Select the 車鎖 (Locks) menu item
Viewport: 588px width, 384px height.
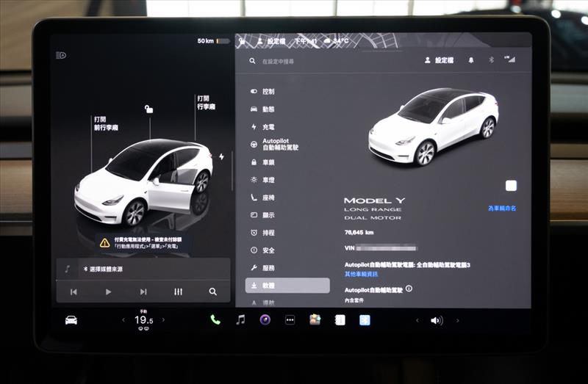point(262,162)
